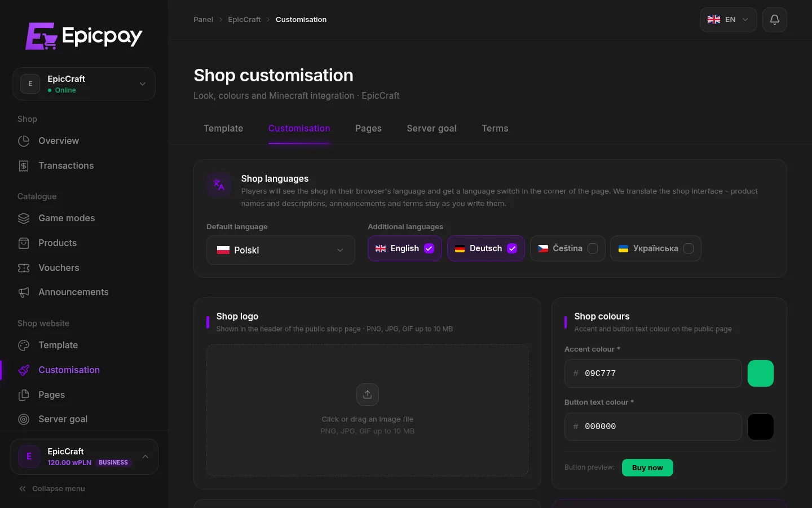
Task: Switch to the Server goal tab
Action: tap(431, 129)
